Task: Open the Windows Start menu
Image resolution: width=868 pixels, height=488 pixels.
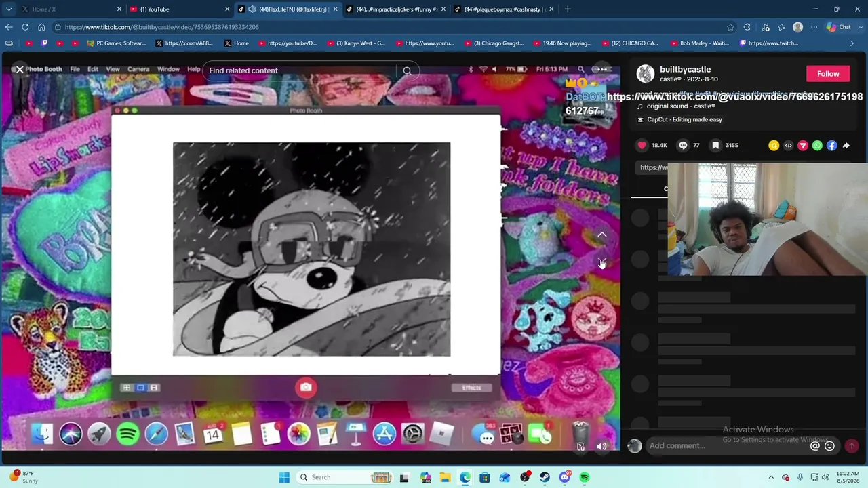Action: pos(284,477)
